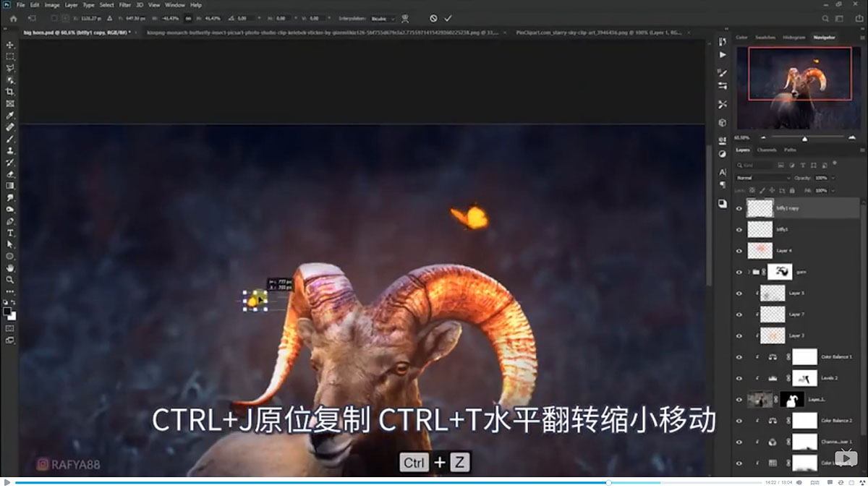Toggle visibility of the btfly1 copy layer
Viewport: 868px width, 488px height.
click(739, 208)
